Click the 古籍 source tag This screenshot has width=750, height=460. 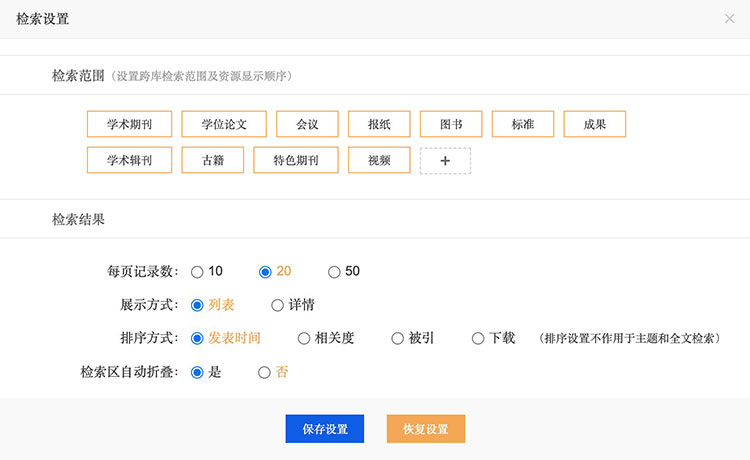point(213,161)
